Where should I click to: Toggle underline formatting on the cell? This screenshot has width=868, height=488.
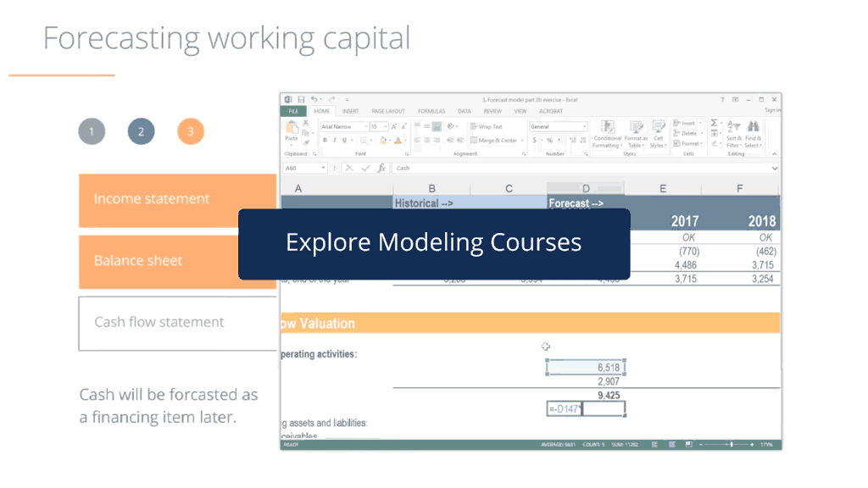click(343, 140)
